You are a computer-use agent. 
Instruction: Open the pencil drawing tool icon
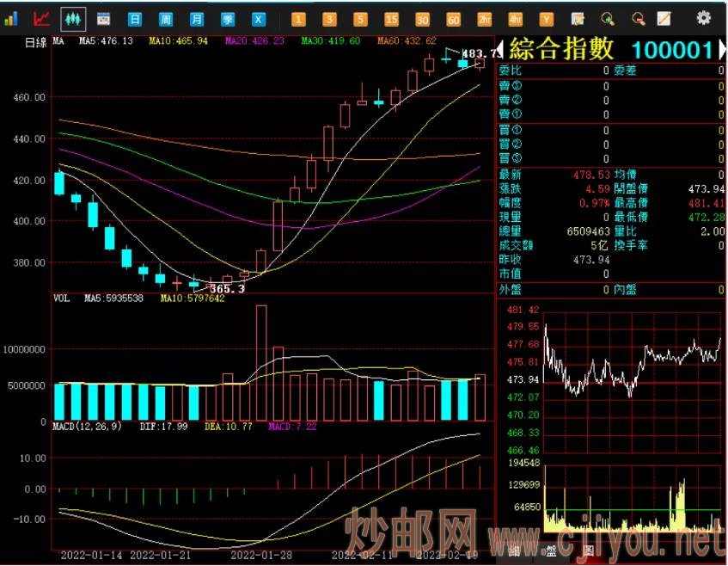(664, 18)
